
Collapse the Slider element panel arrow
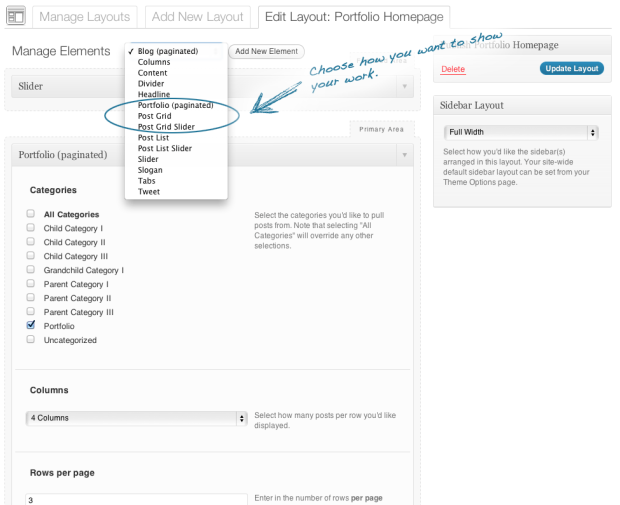click(404, 87)
